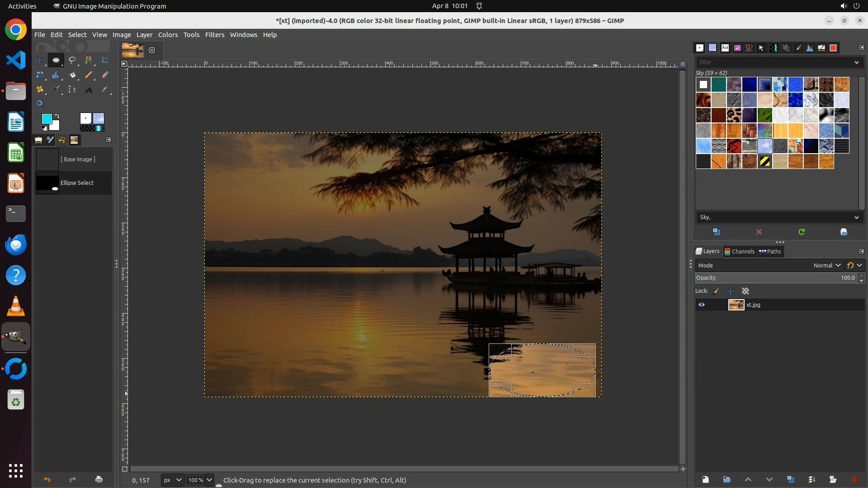Toggle lock pixels paintbrush icon
Viewport: 868px width, 488px height.
pos(716,291)
